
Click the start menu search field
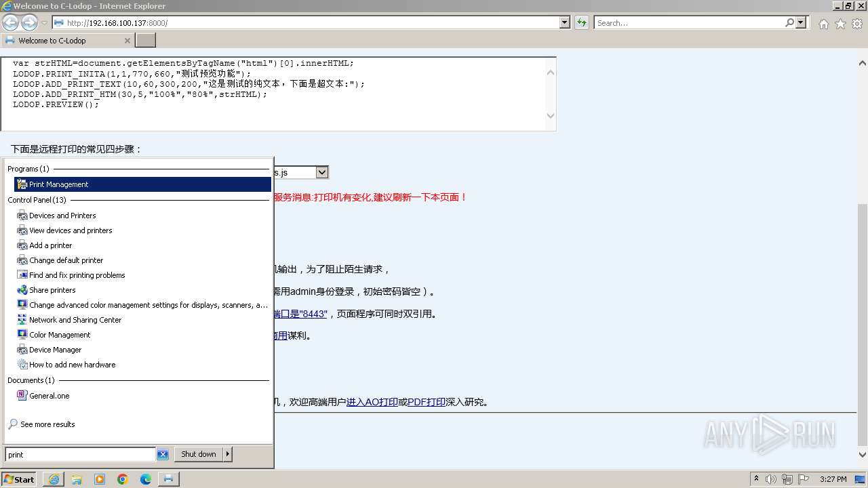click(81, 455)
